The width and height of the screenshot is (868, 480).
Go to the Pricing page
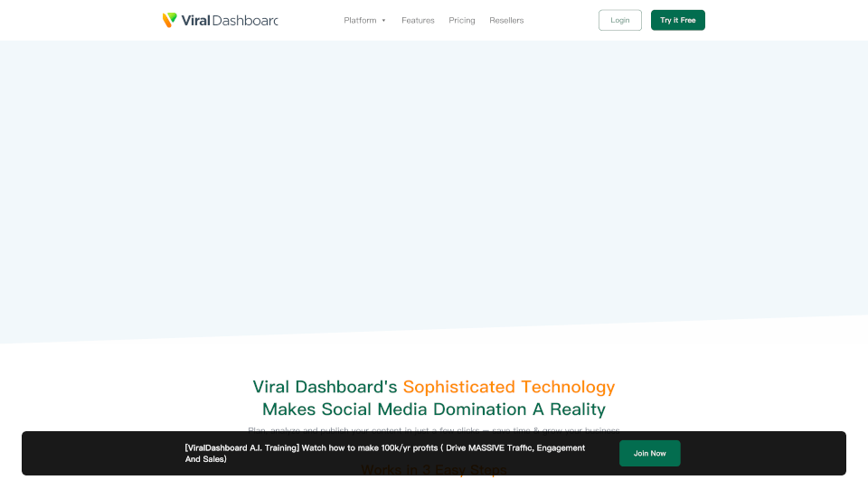point(462,21)
